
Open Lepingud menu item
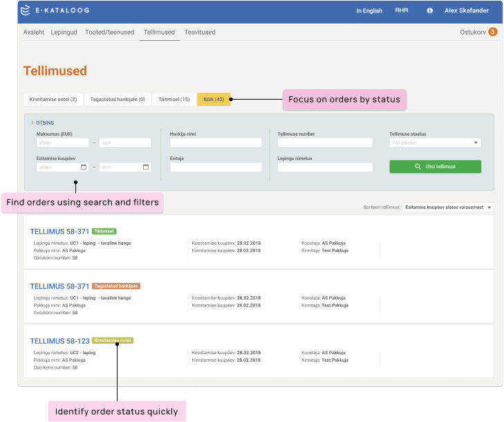(x=64, y=32)
